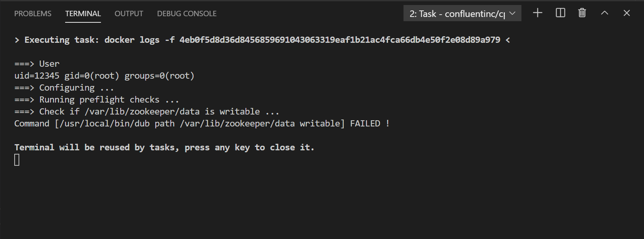The width and height of the screenshot is (644, 239).
Task: Click the uid=12345 user info line
Action: click(104, 76)
